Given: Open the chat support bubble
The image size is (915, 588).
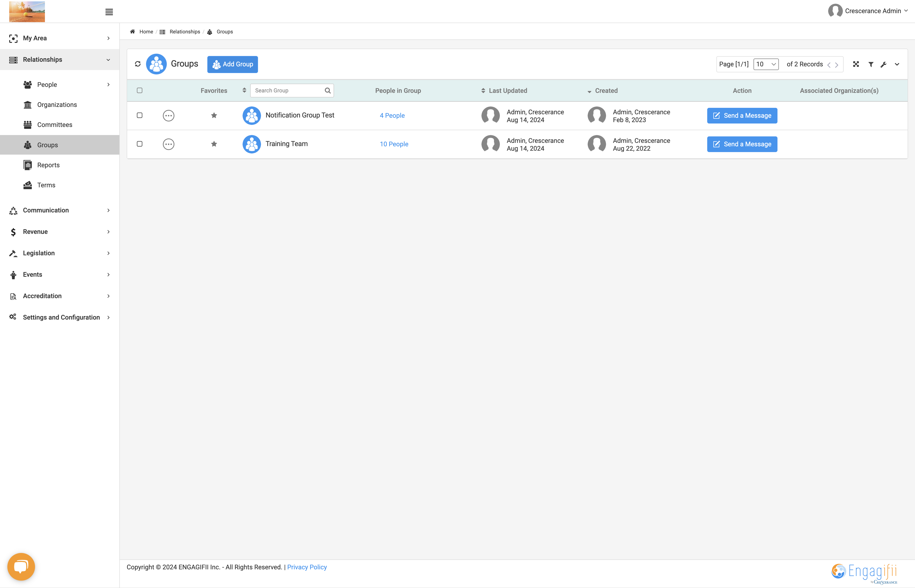Looking at the screenshot, I should 21,567.
